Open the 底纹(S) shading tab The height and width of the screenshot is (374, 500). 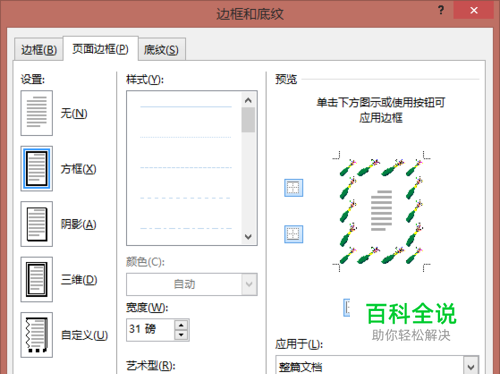point(161,50)
